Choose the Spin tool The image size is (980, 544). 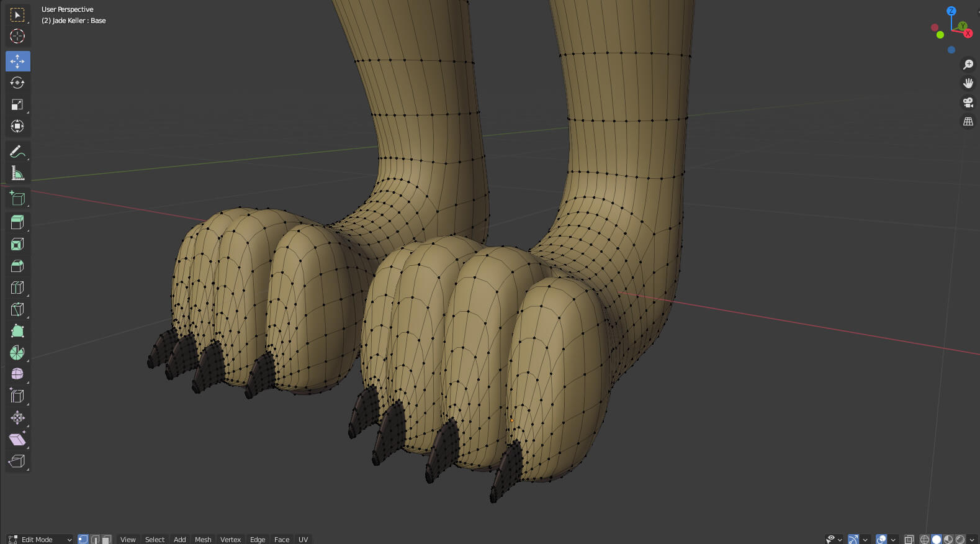click(17, 353)
